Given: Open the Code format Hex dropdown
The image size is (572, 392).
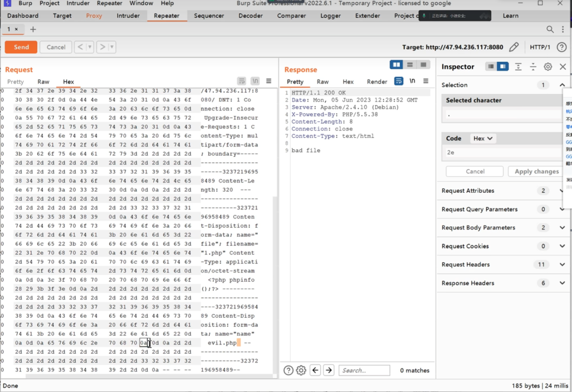Looking at the screenshot, I should 483,138.
